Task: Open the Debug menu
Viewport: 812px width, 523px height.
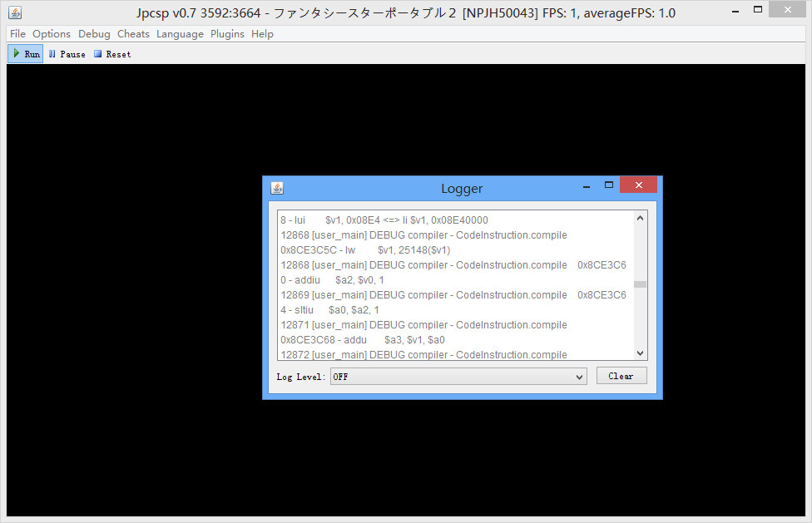Action: 94,34
